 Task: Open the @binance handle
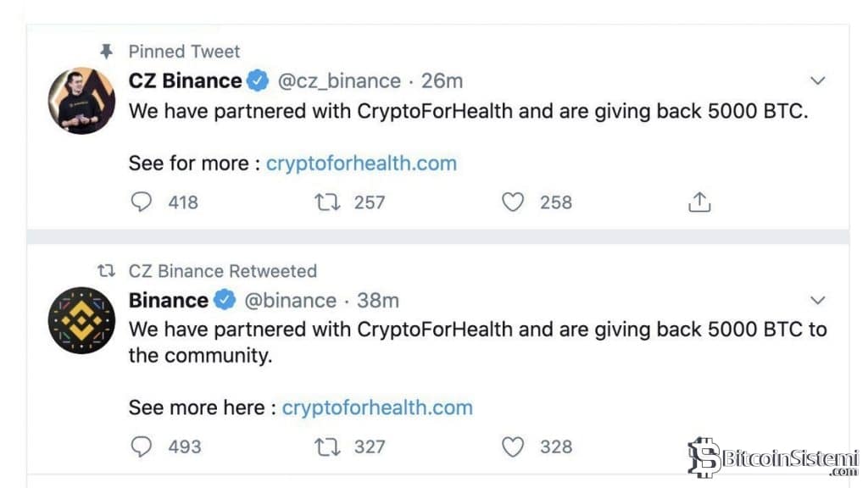click(290, 301)
